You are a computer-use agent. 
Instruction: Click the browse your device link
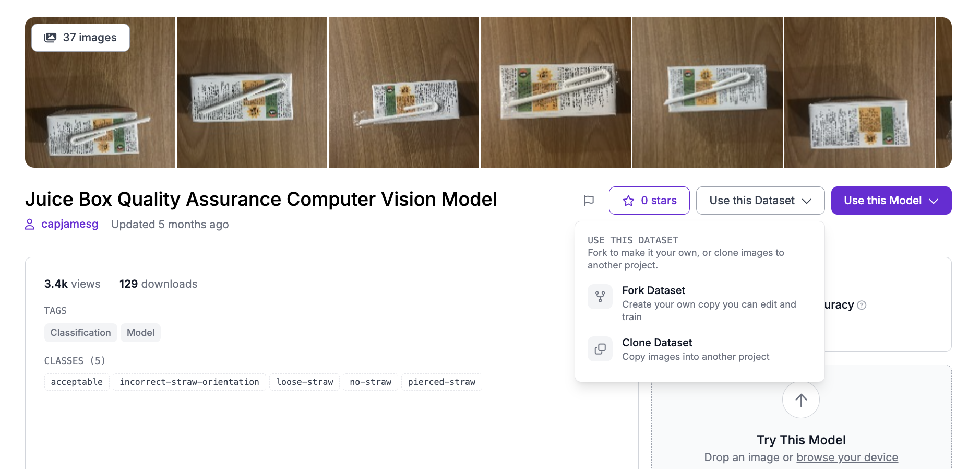[x=847, y=458]
